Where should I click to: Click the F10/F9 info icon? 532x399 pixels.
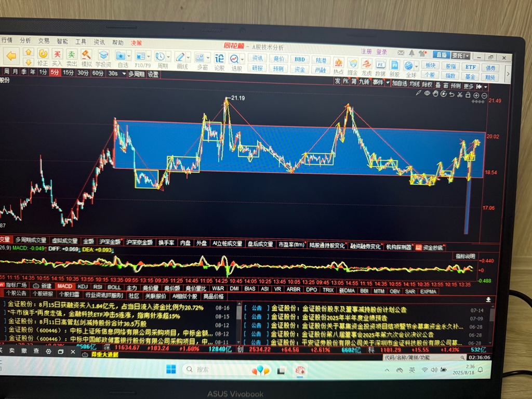pyautogui.click(x=140, y=56)
